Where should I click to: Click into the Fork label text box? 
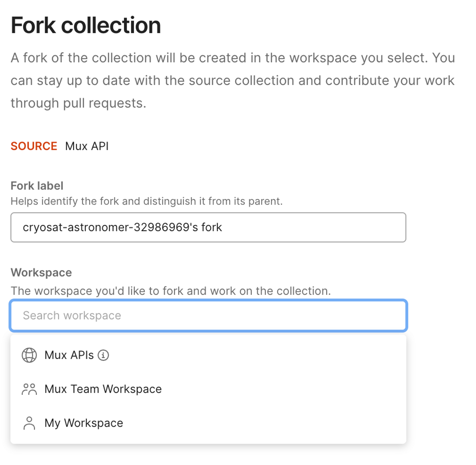point(208,227)
